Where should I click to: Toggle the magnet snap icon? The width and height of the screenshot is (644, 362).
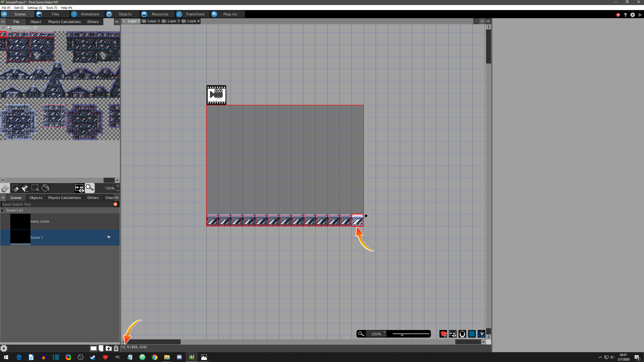coord(462,334)
